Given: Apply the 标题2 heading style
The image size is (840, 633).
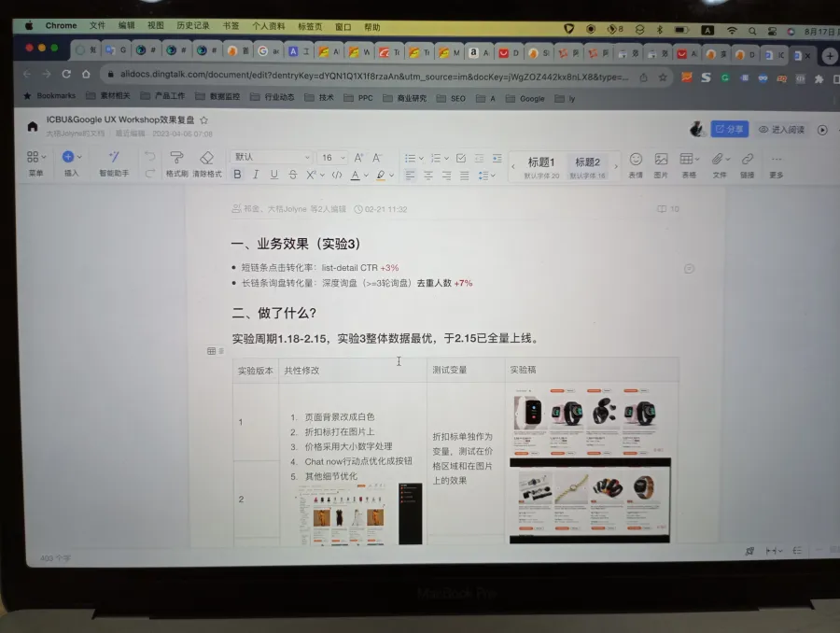Looking at the screenshot, I should click(587, 167).
